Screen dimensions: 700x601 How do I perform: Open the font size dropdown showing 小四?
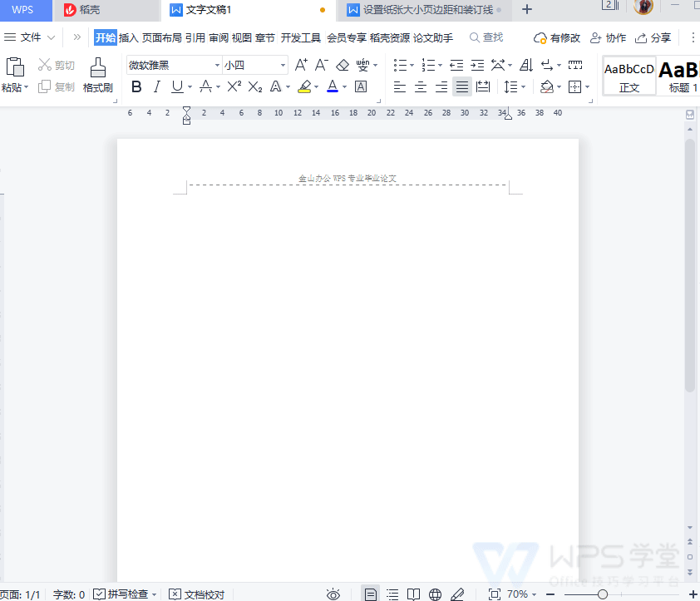coord(281,65)
